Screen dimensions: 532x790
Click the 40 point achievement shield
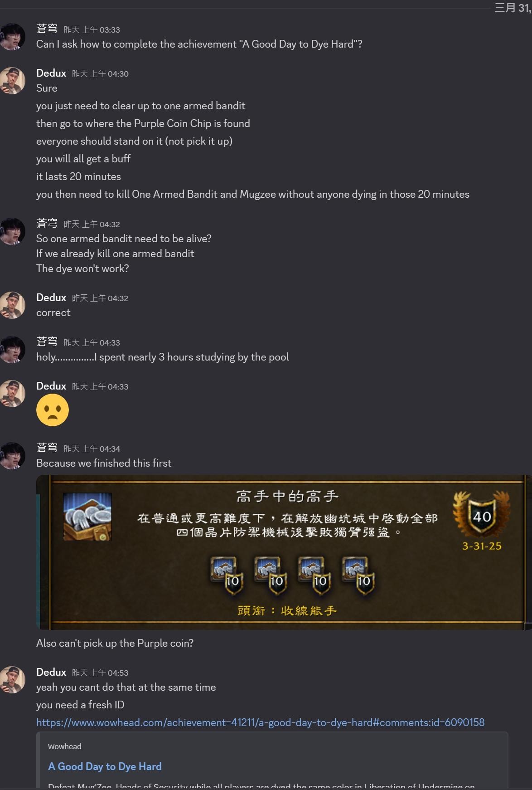click(x=482, y=515)
